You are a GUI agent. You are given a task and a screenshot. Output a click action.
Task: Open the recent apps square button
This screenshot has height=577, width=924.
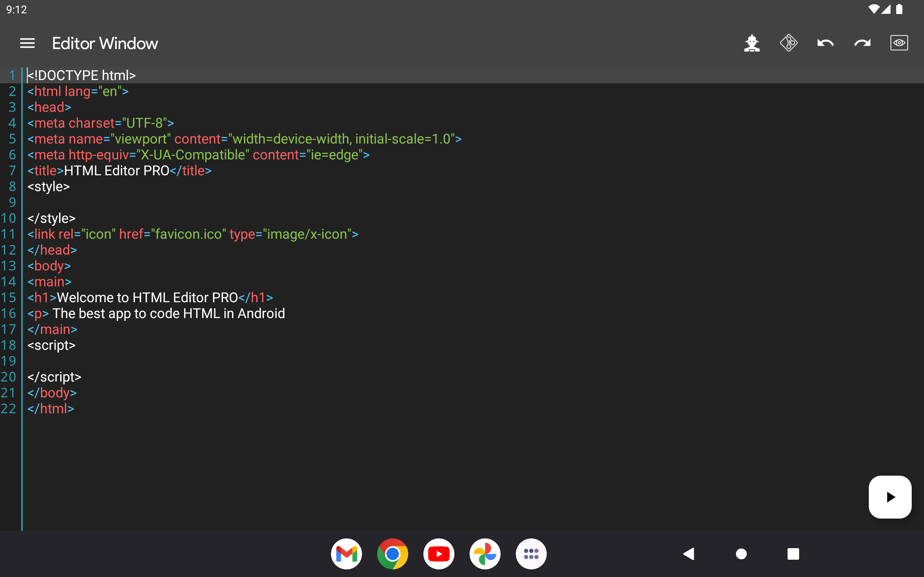[793, 554]
